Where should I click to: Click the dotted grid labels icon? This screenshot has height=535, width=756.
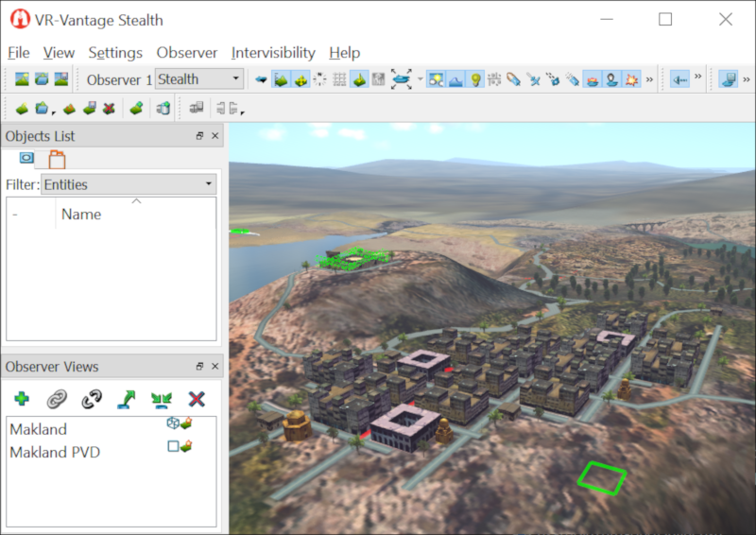tap(494, 79)
